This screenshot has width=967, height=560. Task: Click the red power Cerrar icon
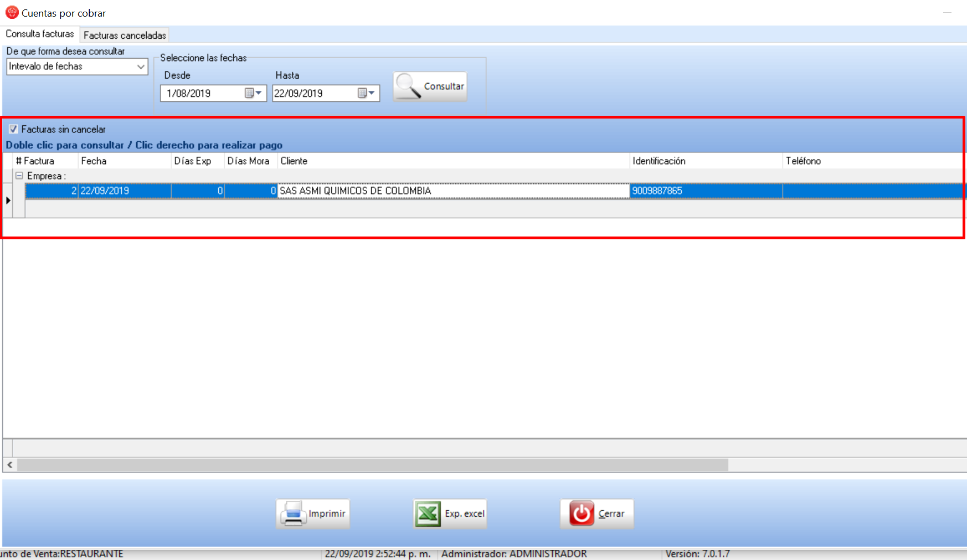coord(581,513)
